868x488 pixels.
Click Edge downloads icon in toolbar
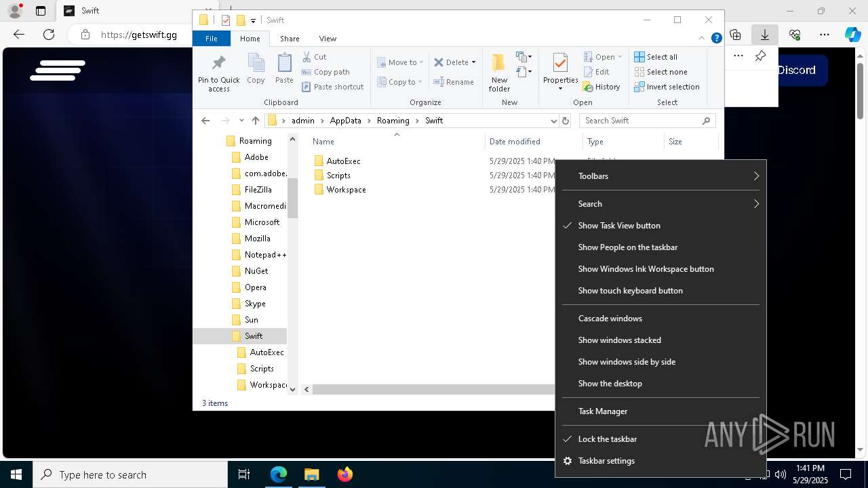coord(764,35)
